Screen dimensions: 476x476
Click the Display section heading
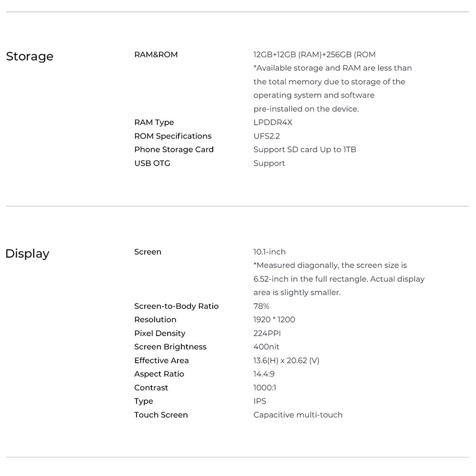coord(27,254)
